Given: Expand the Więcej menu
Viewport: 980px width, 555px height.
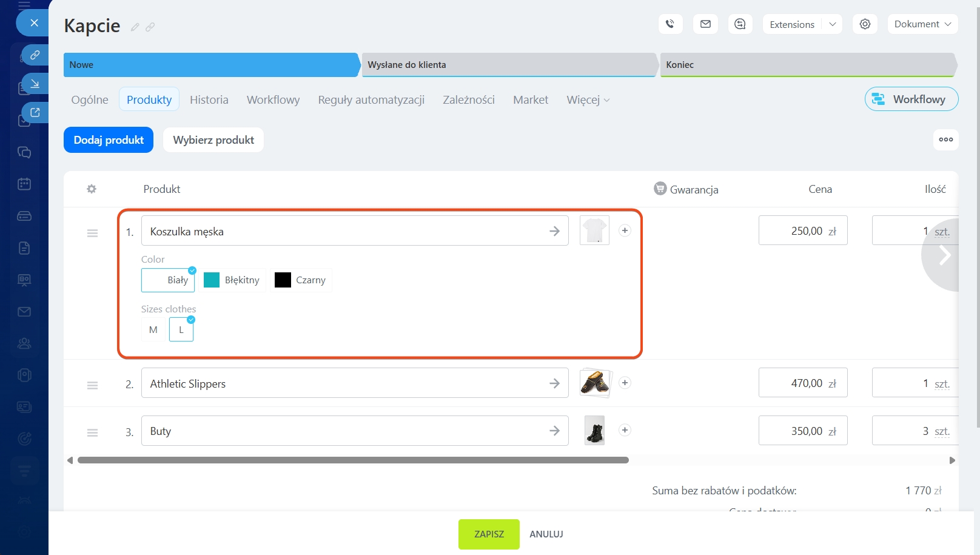Looking at the screenshot, I should point(588,100).
